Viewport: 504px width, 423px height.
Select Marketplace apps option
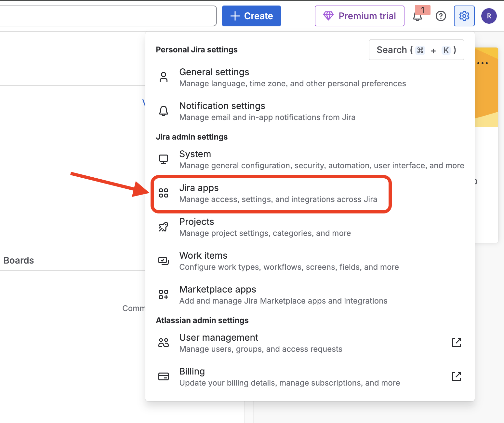click(x=218, y=290)
